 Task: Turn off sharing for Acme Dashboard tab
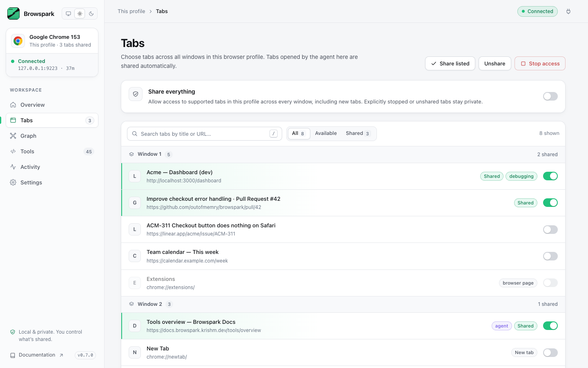tap(550, 176)
